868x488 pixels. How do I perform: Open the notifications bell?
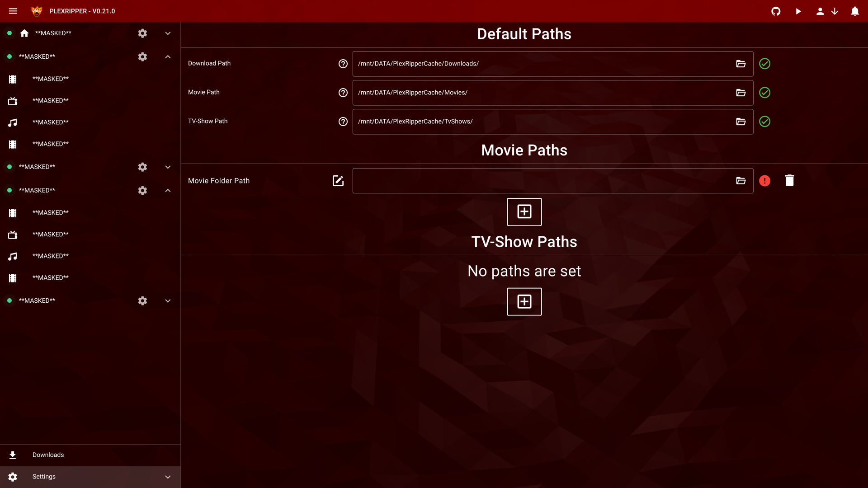(854, 11)
